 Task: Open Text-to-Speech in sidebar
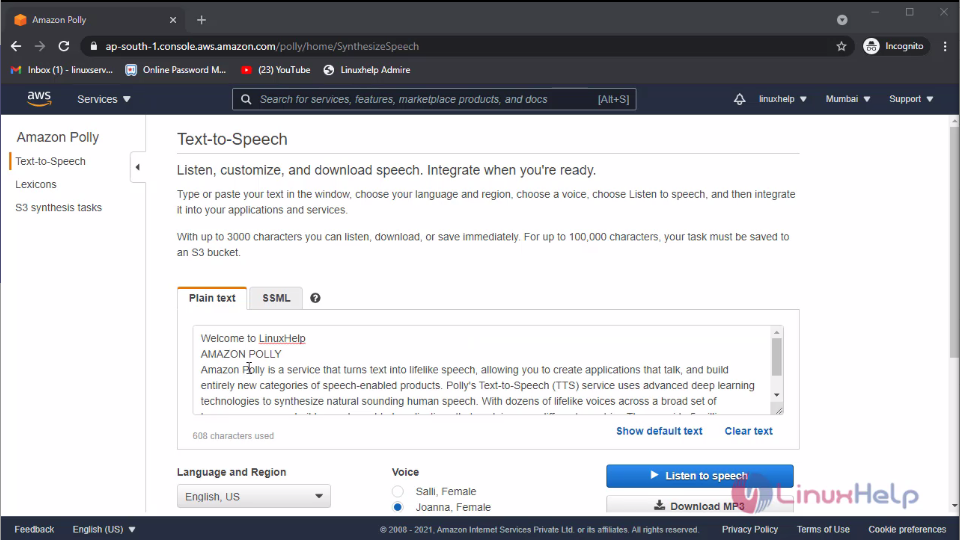(50, 161)
